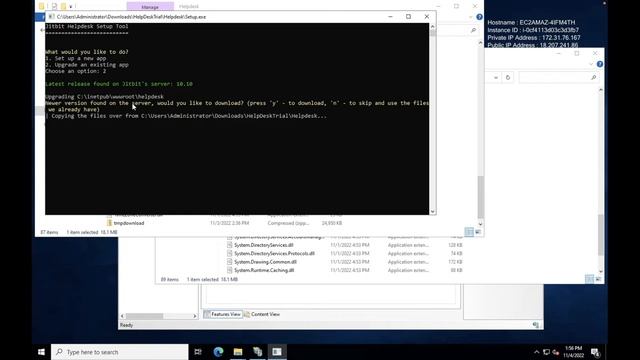Viewport: 640px width, 360px height.
Task: Switch to the console app taskbar button
Action: pos(277,352)
